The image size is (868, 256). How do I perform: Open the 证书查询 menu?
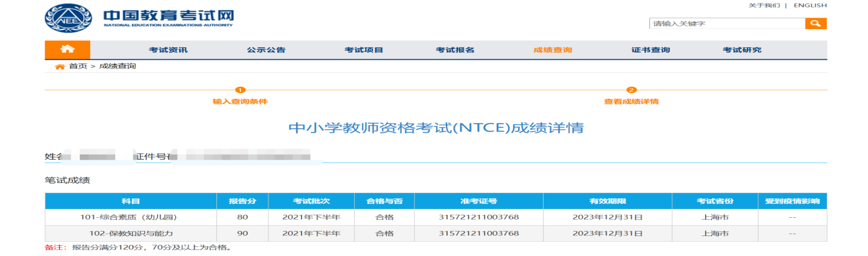650,50
